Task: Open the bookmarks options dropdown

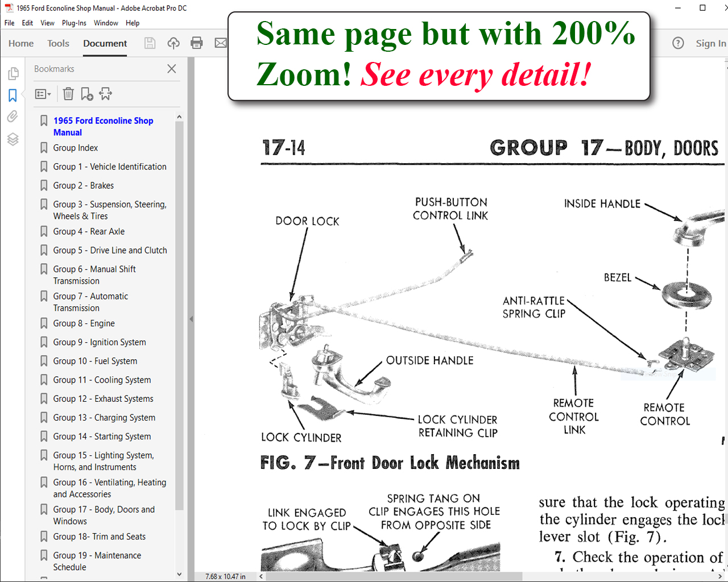Action: click(x=43, y=94)
